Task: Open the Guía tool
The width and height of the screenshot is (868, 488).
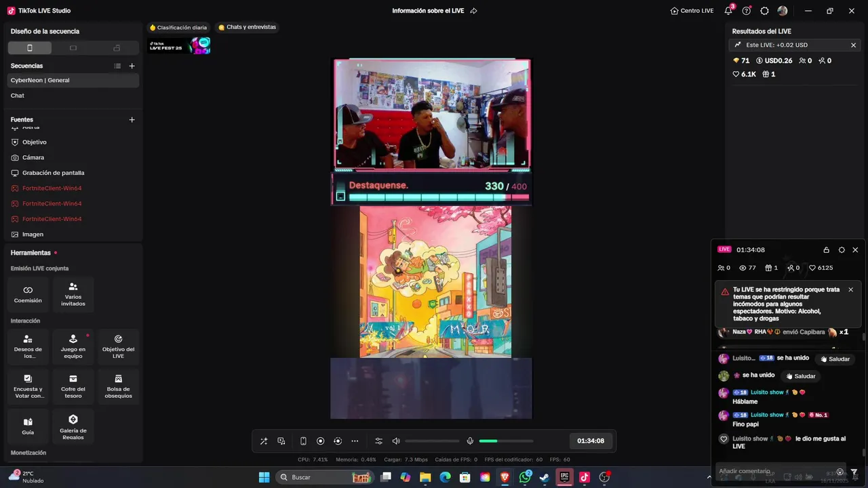Action: point(28,426)
